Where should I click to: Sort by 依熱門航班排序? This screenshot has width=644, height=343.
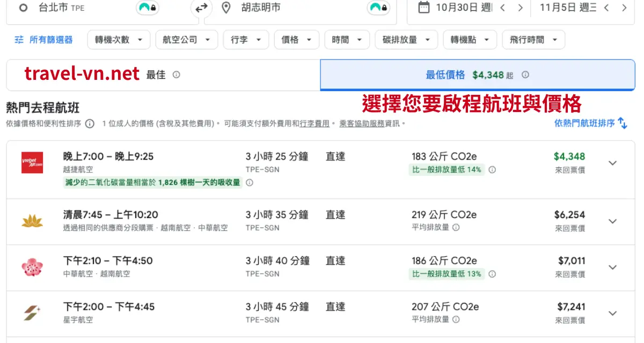click(591, 123)
